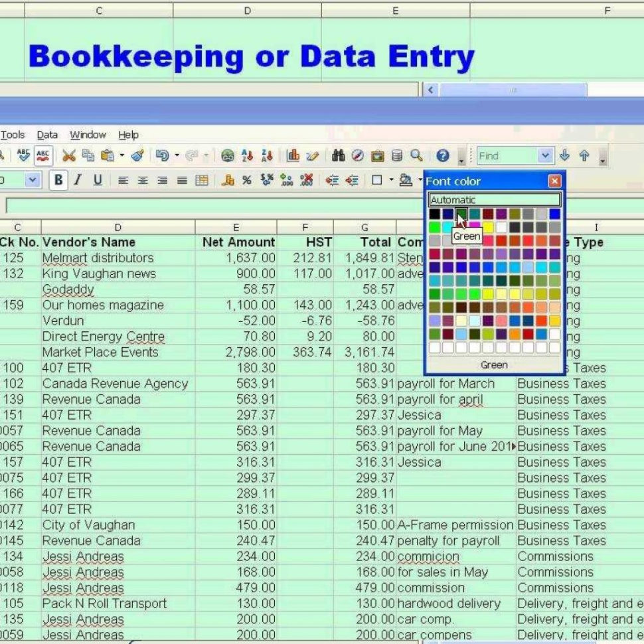The width and height of the screenshot is (644, 644).
Task: Pick the Green swatch in Font color
Action: point(460,214)
